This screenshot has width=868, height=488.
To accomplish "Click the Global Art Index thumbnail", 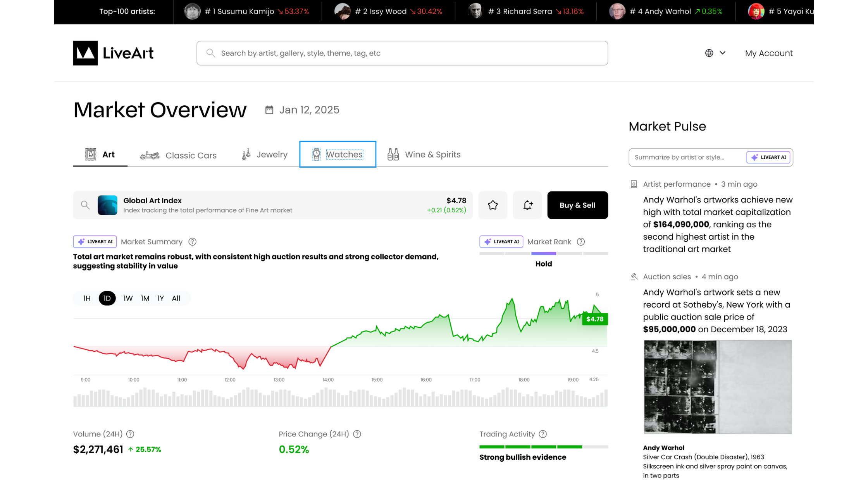I will [x=107, y=205].
